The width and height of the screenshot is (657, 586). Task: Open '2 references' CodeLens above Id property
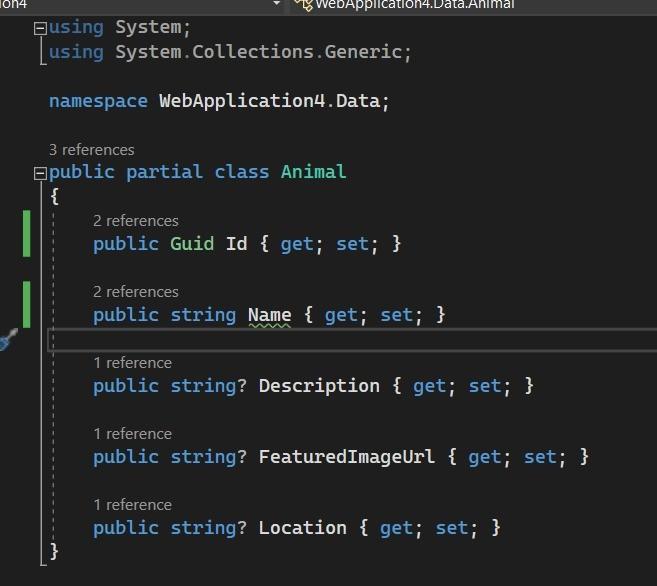[136, 221]
